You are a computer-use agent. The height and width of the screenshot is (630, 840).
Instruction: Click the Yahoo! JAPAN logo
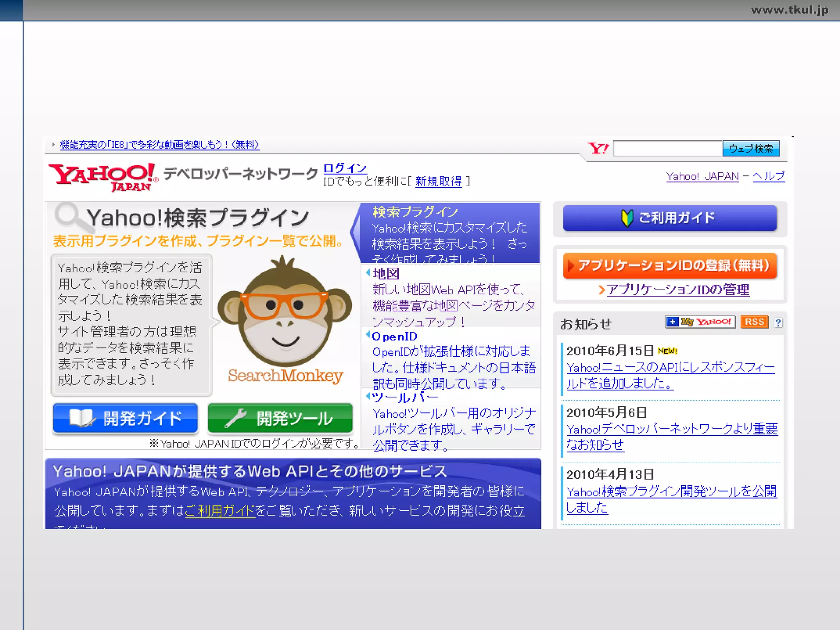[103, 176]
